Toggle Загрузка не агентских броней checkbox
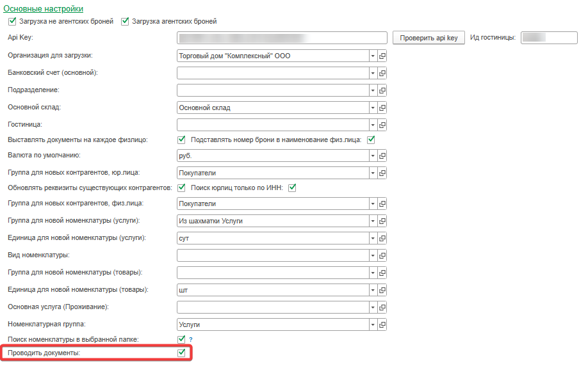588x368 pixels. [12, 21]
